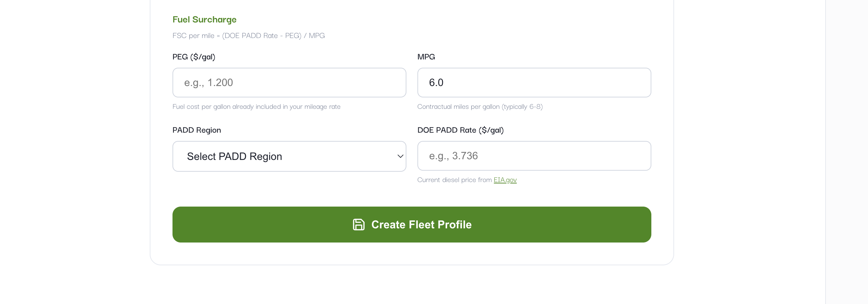Click the PADD Region field label
Viewport: 868px width, 304px height.
pyautogui.click(x=197, y=130)
